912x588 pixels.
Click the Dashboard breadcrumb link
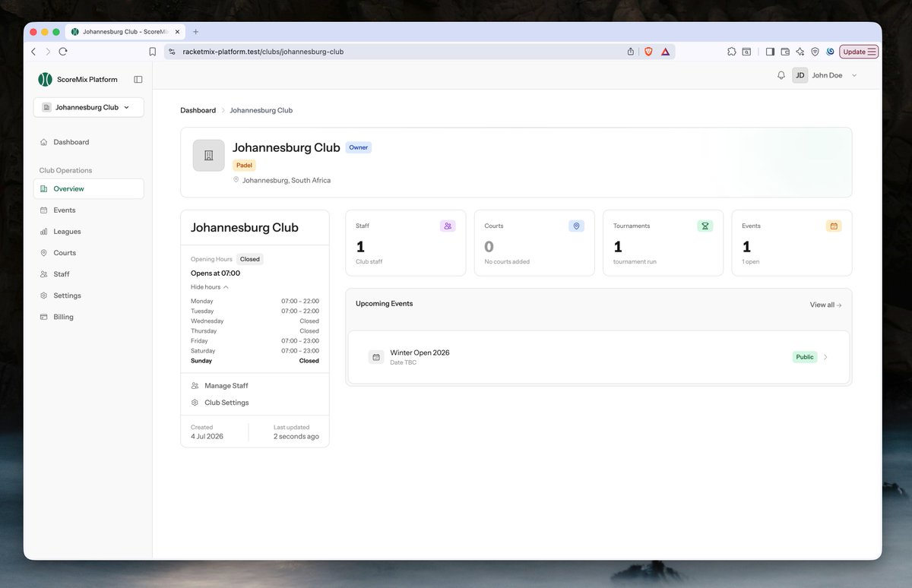[198, 110]
